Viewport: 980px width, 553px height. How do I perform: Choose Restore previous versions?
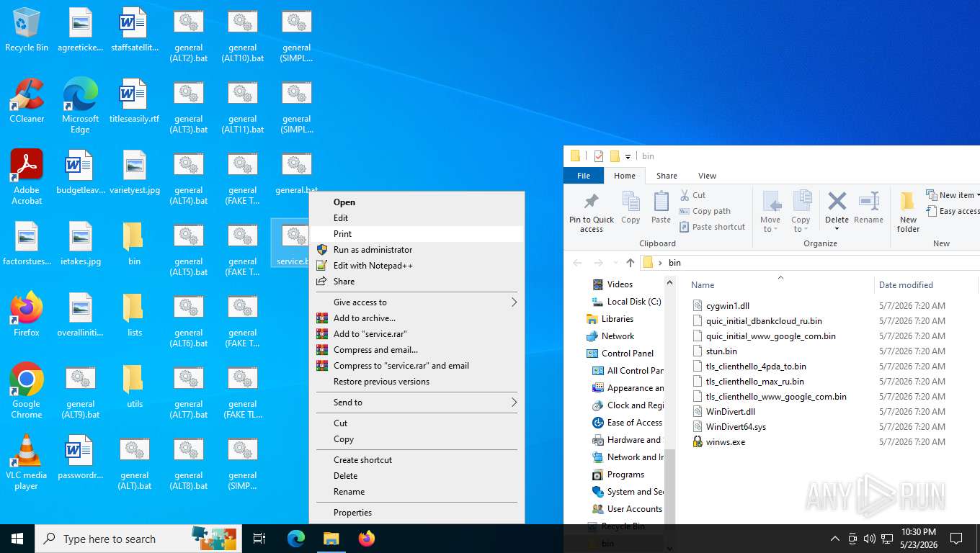click(416, 382)
